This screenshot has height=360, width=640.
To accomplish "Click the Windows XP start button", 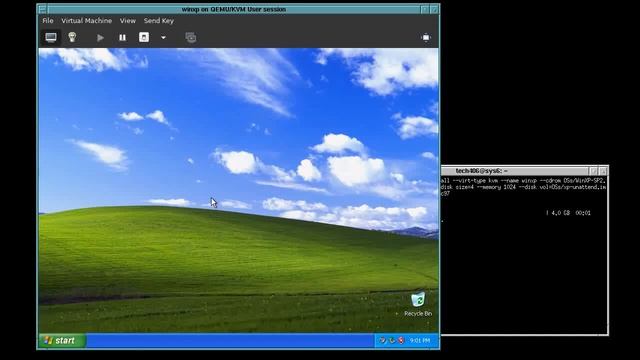I will tap(62, 340).
